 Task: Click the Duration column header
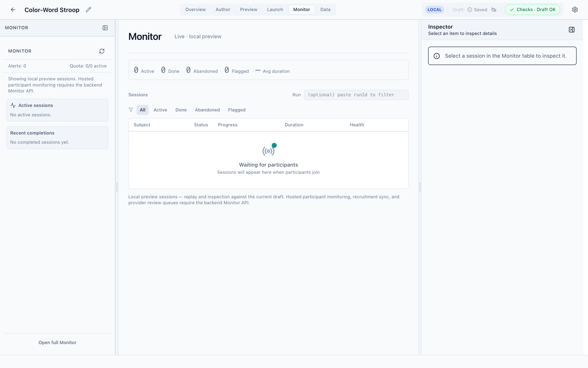(294, 125)
